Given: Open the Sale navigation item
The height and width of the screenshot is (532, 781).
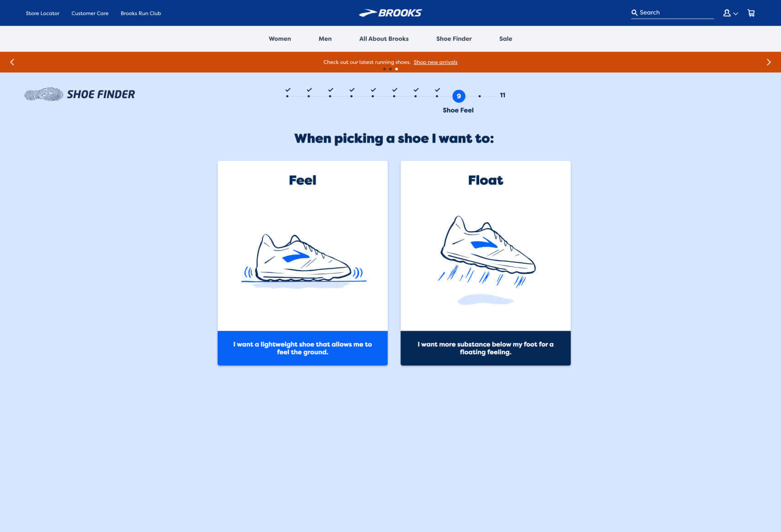Looking at the screenshot, I should [506, 39].
